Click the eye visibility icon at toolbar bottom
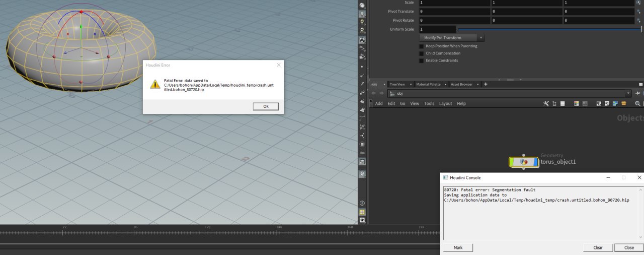The image size is (644, 255). [362, 220]
